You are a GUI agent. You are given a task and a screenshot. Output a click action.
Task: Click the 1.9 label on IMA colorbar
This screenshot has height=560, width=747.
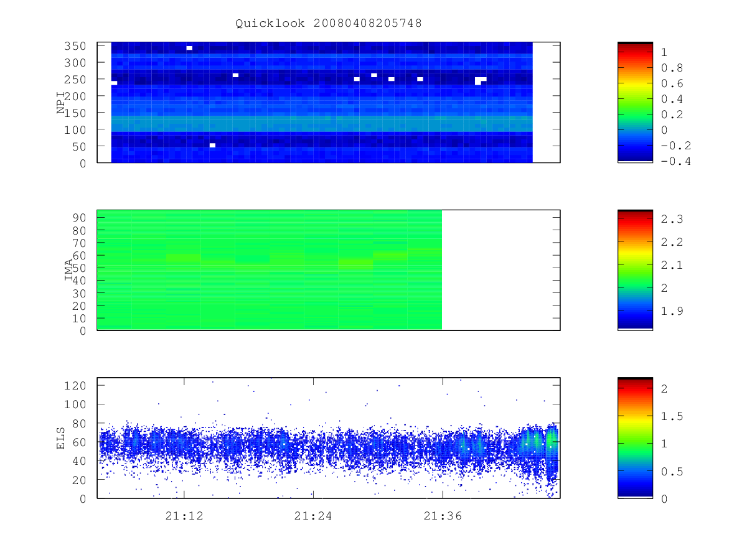671,311
